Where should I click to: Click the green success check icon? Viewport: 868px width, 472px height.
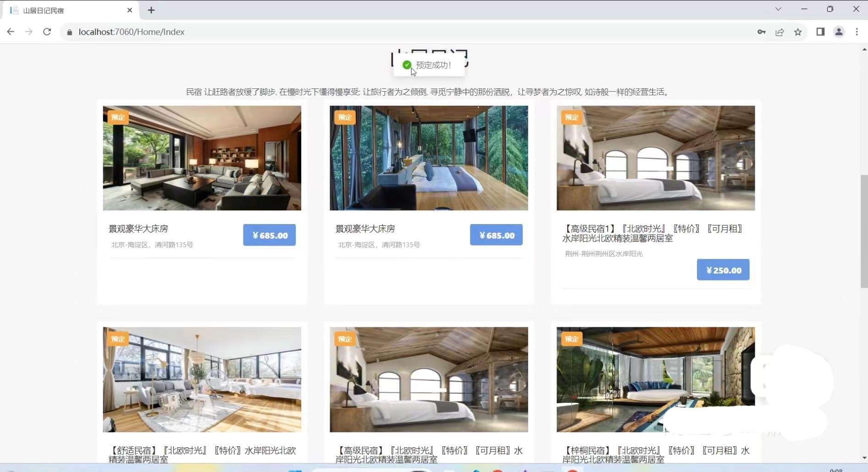pos(406,65)
